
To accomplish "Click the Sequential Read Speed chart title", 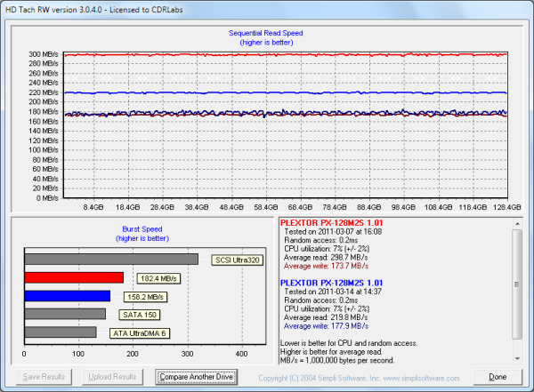I will [x=267, y=32].
